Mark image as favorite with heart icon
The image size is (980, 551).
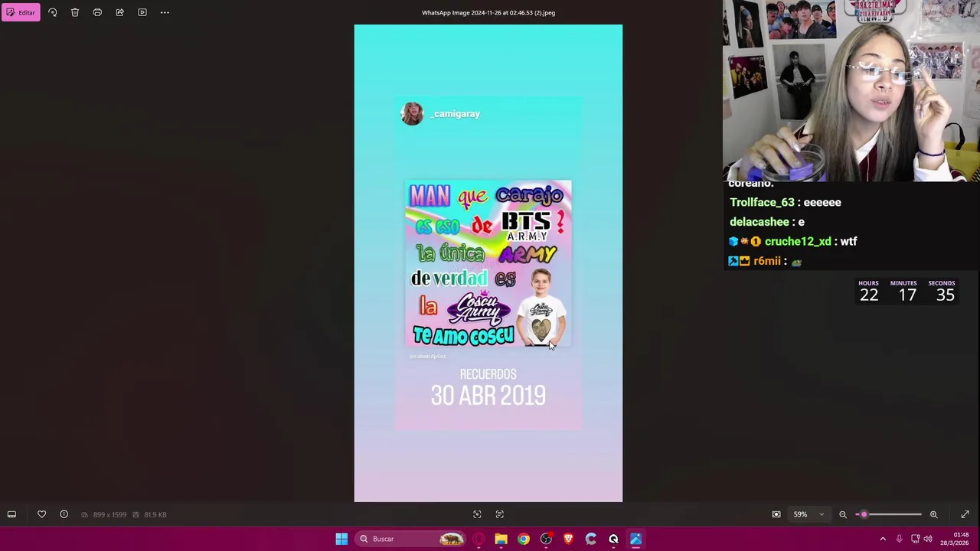[x=42, y=514]
